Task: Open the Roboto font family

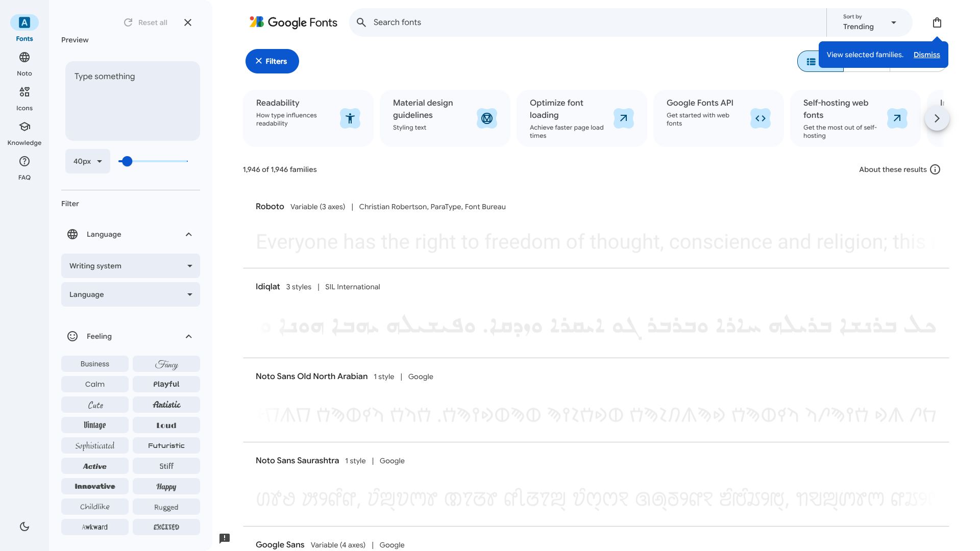Action: pyautogui.click(x=269, y=206)
